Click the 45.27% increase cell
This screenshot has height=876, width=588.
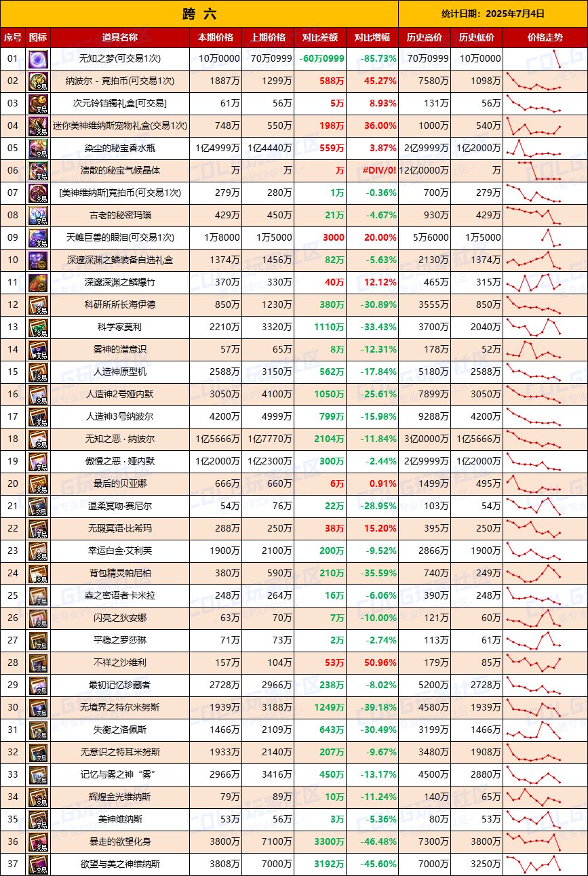[x=372, y=81]
